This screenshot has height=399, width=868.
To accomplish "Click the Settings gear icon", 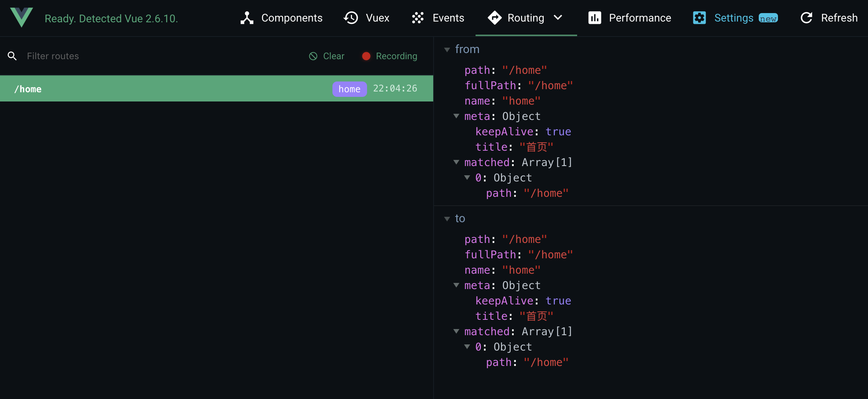I will tap(699, 18).
